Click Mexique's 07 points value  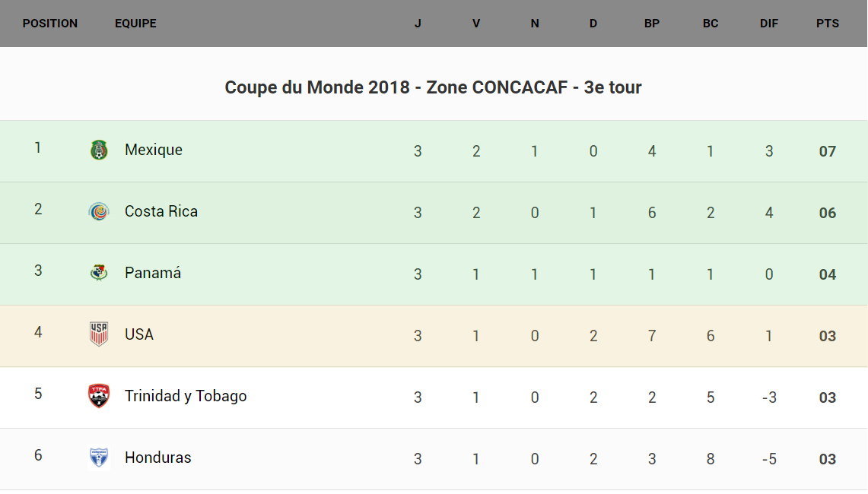click(828, 151)
